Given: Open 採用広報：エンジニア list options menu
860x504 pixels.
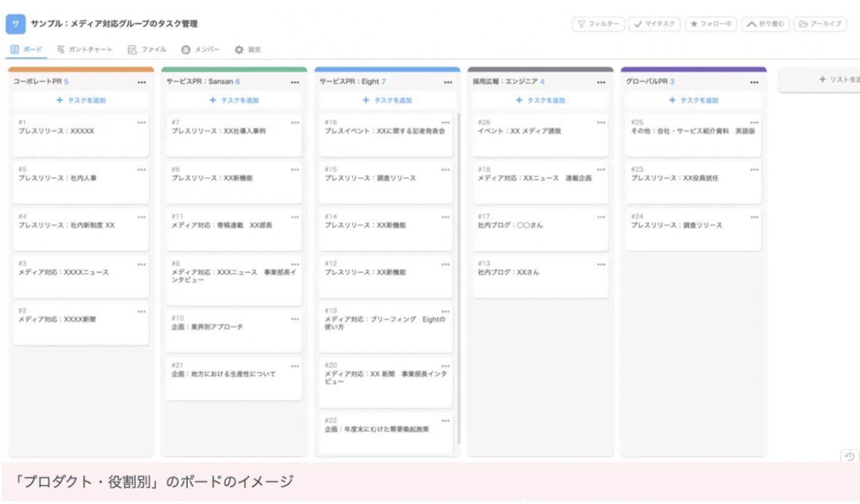Looking at the screenshot, I should [x=601, y=82].
